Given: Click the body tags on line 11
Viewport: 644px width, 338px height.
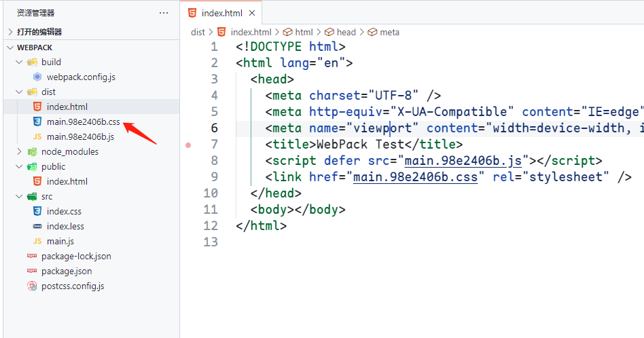Looking at the screenshot, I should coord(298,210).
